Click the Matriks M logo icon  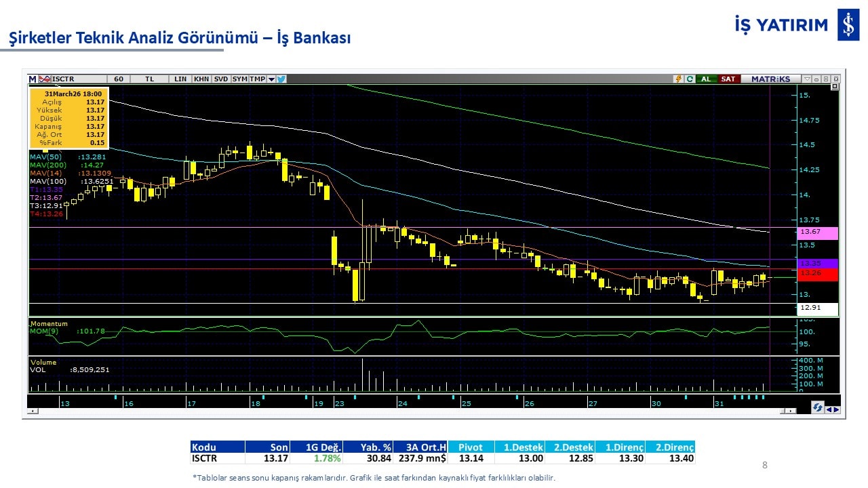[x=33, y=79]
